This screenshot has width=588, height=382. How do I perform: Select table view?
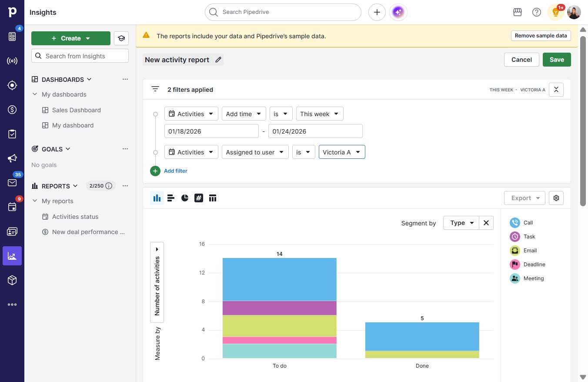click(213, 198)
